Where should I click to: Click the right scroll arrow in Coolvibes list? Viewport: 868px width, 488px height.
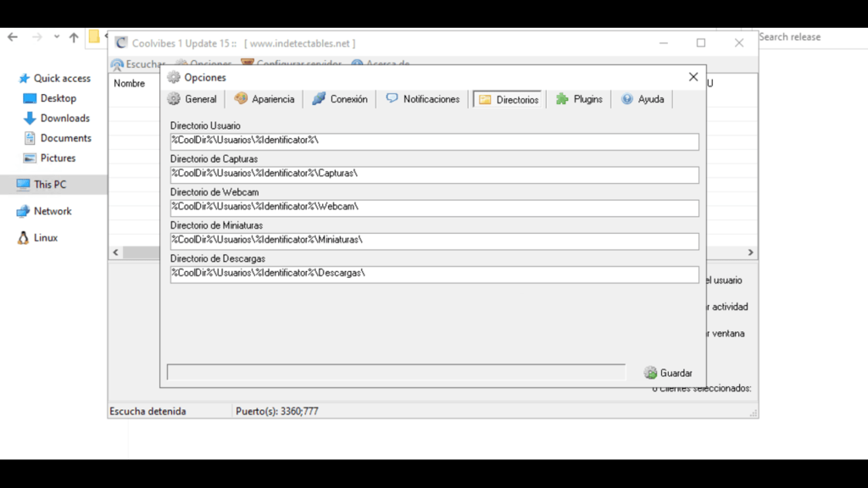coord(751,252)
